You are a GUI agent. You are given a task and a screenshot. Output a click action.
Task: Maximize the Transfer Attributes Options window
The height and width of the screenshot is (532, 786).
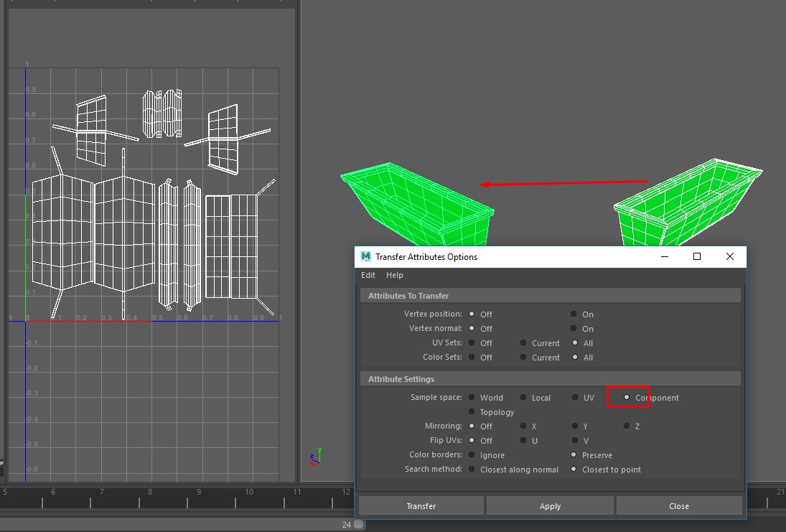pyautogui.click(x=696, y=256)
